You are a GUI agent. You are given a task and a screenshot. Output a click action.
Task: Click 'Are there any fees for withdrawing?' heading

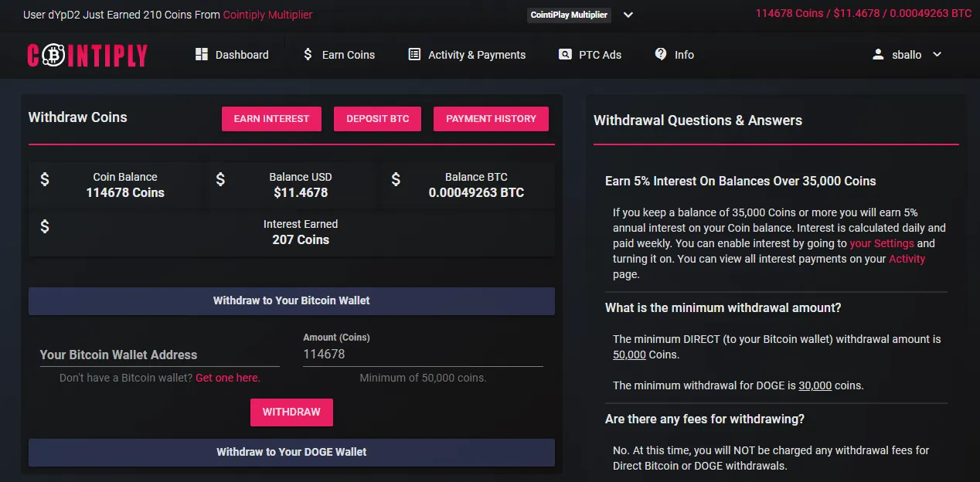click(705, 419)
